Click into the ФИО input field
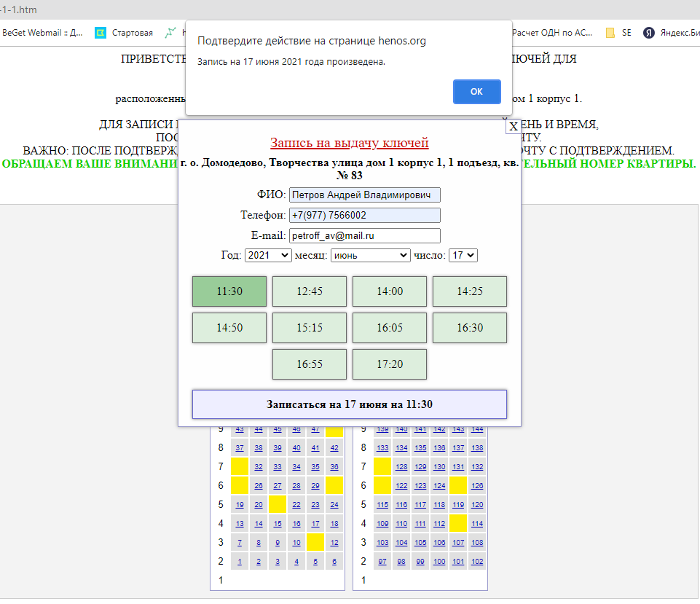Screen dimensions: 700x604 click(364, 195)
